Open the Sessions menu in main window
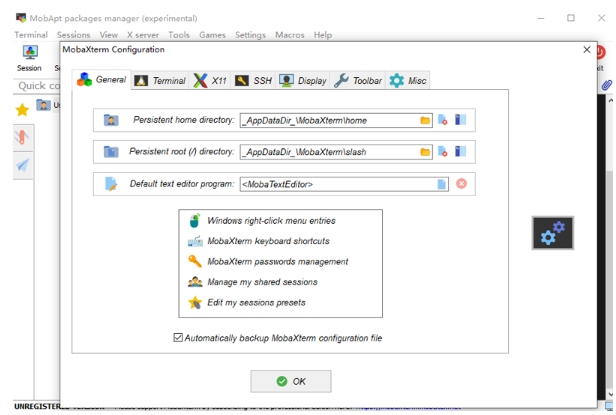 73,35
